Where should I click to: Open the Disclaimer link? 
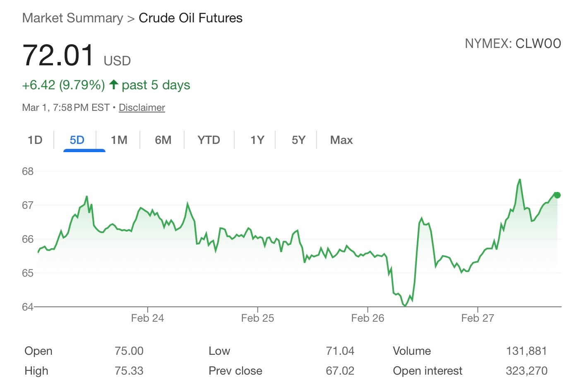point(142,108)
